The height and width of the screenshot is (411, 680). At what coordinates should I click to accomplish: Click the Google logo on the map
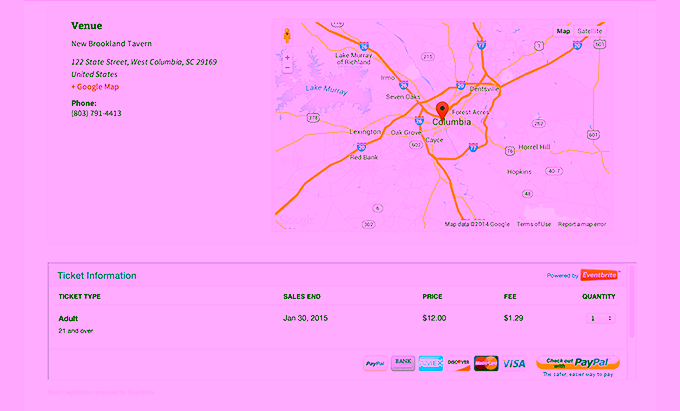click(297, 219)
